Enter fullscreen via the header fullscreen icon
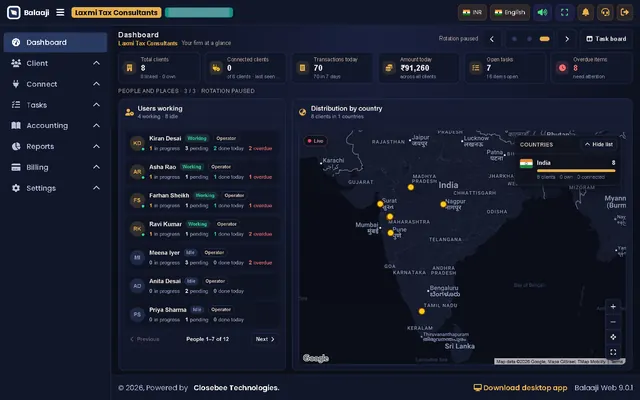The height and width of the screenshot is (400, 640). (x=564, y=12)
